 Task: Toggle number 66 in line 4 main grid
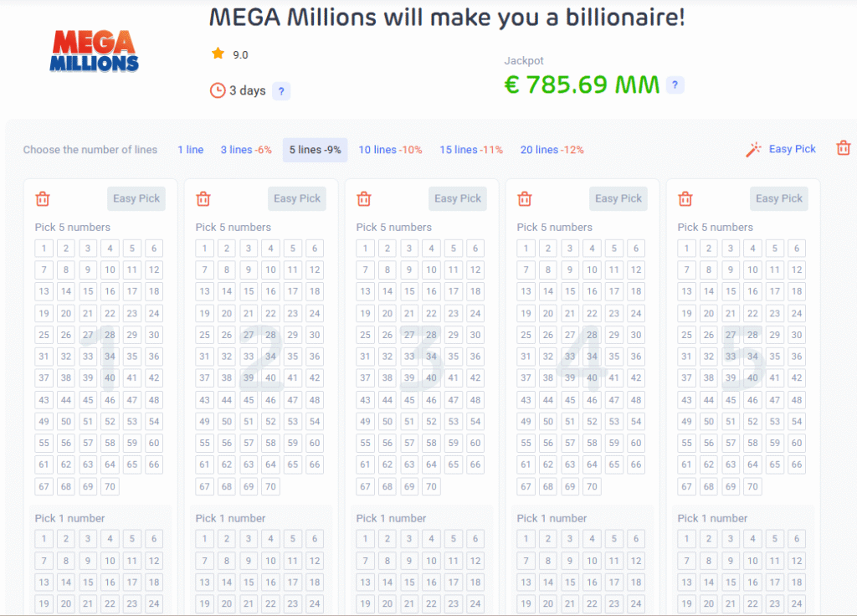pos(636,465)
